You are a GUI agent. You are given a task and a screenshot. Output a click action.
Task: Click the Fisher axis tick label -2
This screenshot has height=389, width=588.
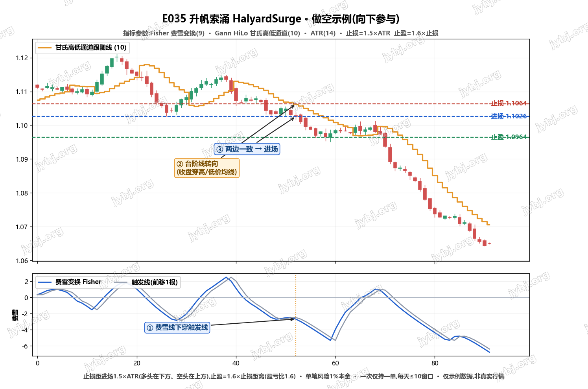[25, 314]
